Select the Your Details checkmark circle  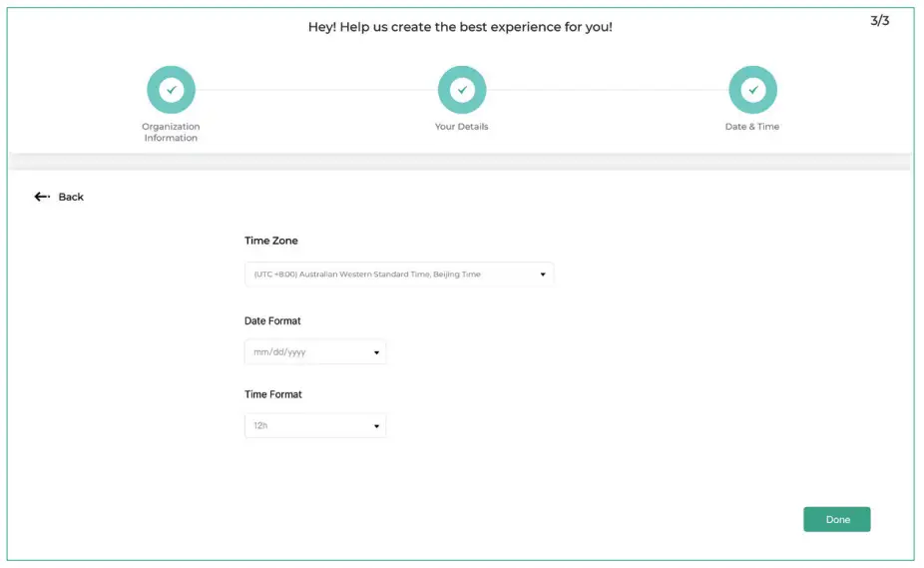(461, 90)
